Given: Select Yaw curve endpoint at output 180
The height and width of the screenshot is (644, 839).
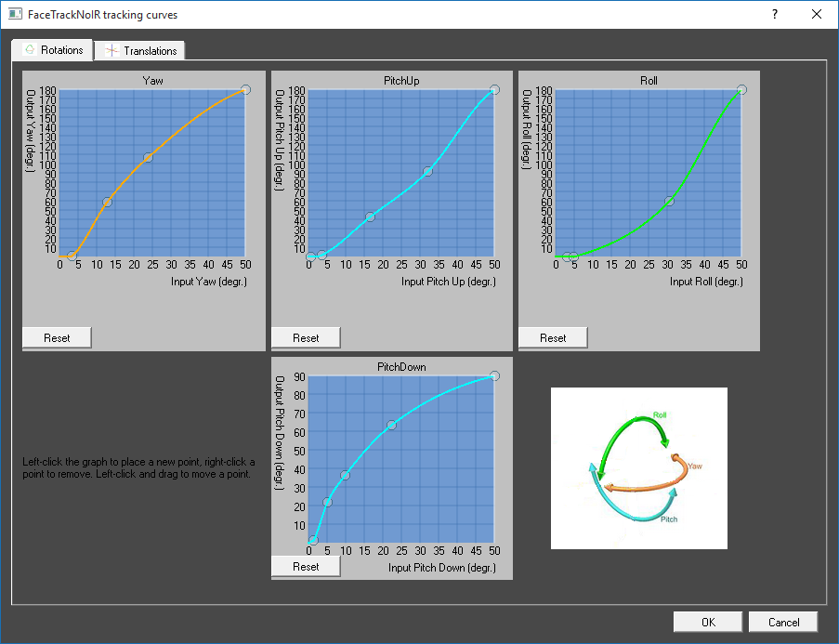Looking at the screenshot, I should 245,89.
